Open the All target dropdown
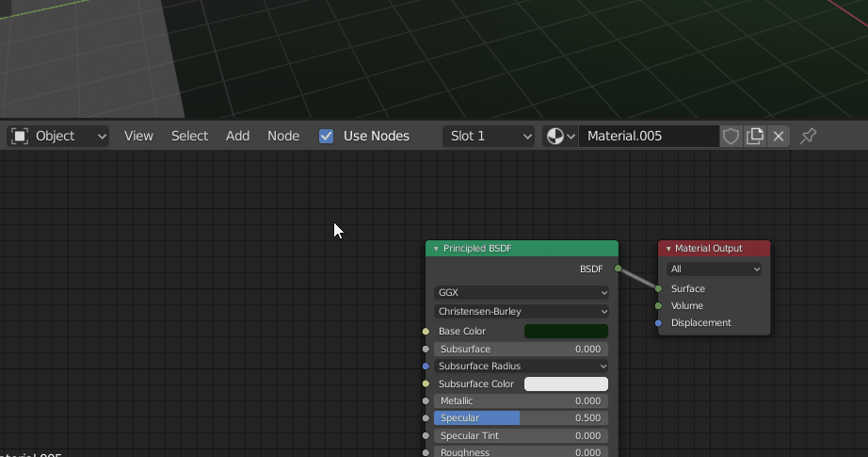868x457 pixels. pyautogui.click(x=715, y=269)
